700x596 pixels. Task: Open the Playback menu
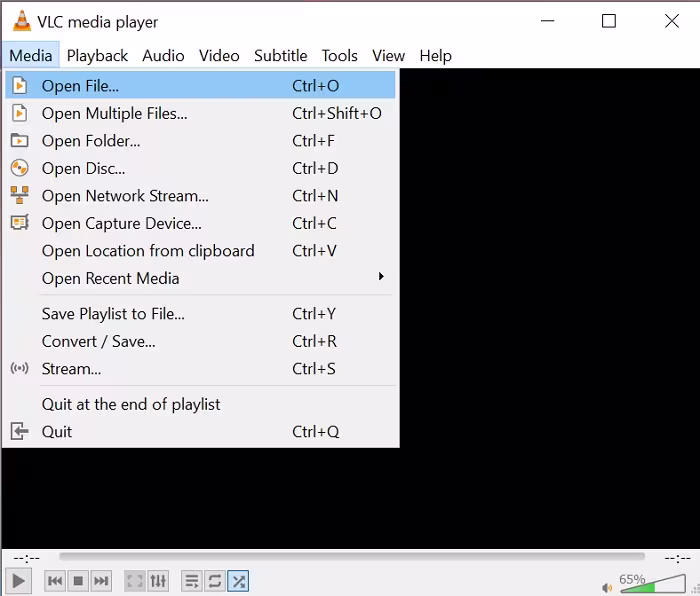click(97, 55)
